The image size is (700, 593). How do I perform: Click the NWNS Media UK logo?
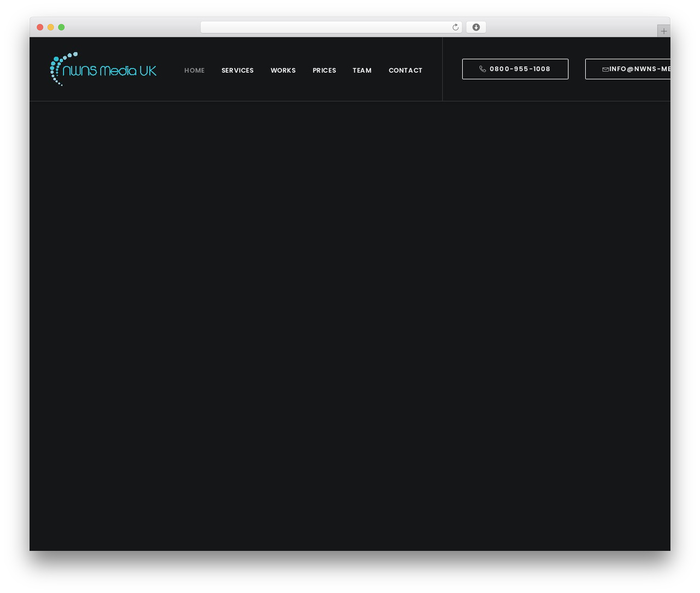(103, 69)
